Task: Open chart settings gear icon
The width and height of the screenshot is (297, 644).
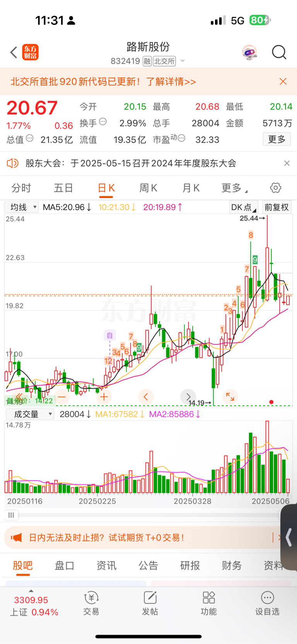Action: (x=276, y=188)
